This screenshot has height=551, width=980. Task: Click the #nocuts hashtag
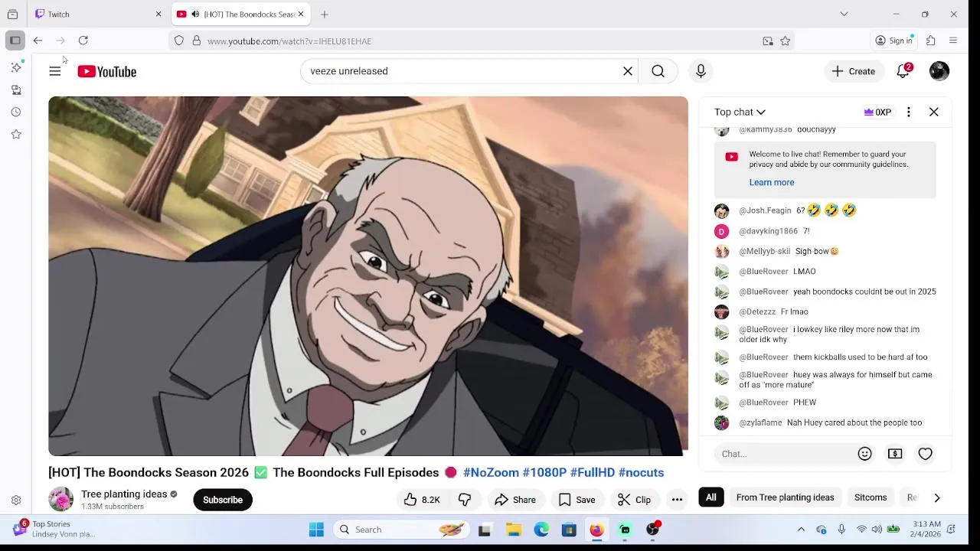(x=641, y=473)
